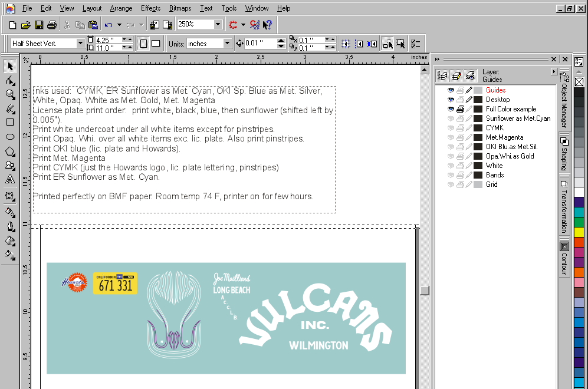Open the Options dialog from property bar
The height and width of the screenshot is (389, 588).
point(415,44)
